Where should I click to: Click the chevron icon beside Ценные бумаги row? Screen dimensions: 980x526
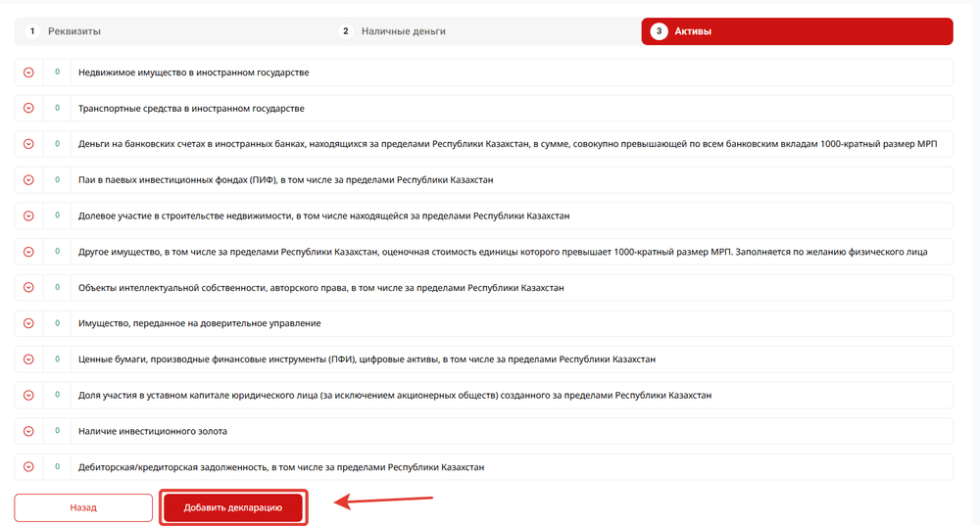click(28, 359)
